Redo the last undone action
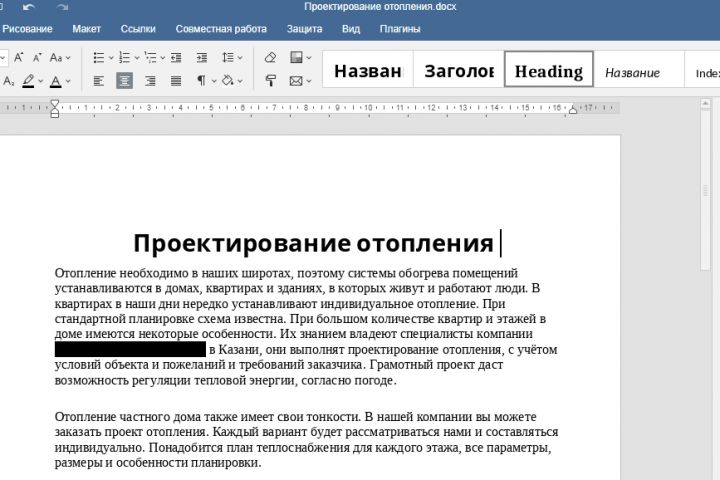This screenshot has width=720, height=480. tap(63, 7)
